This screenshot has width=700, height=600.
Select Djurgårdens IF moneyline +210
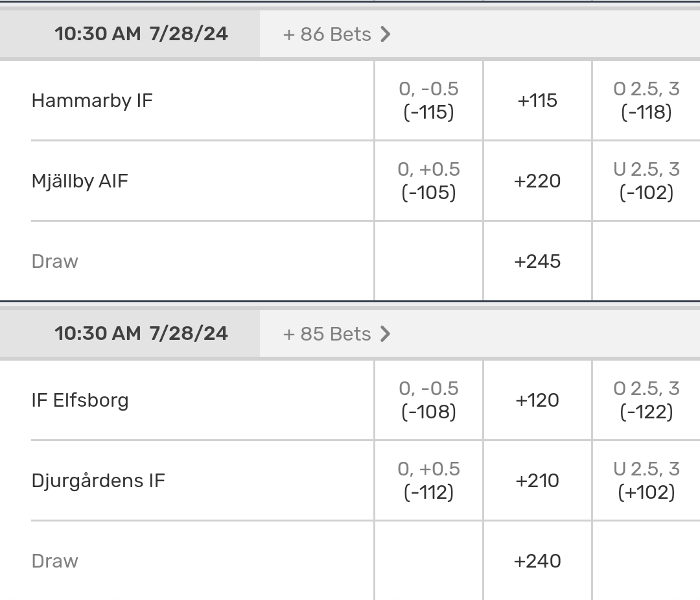pyautogui.click(x=537, y=481)
